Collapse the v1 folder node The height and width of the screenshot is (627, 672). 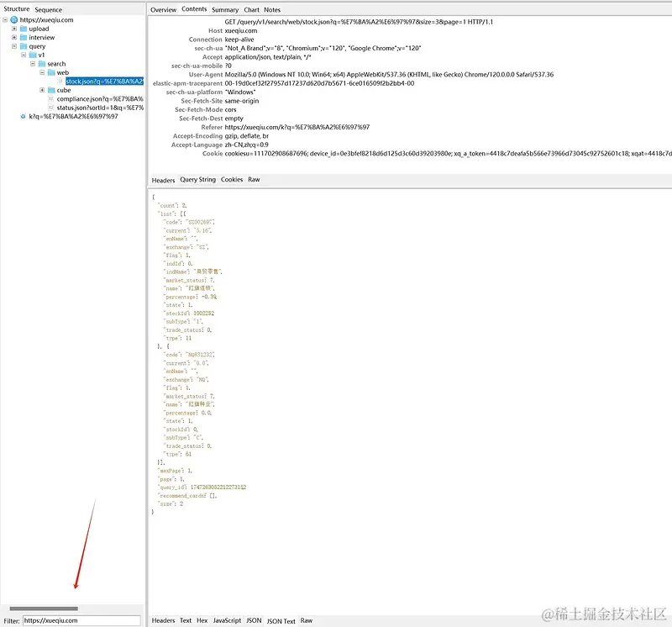pyautogui.click(x=24, y=55)
